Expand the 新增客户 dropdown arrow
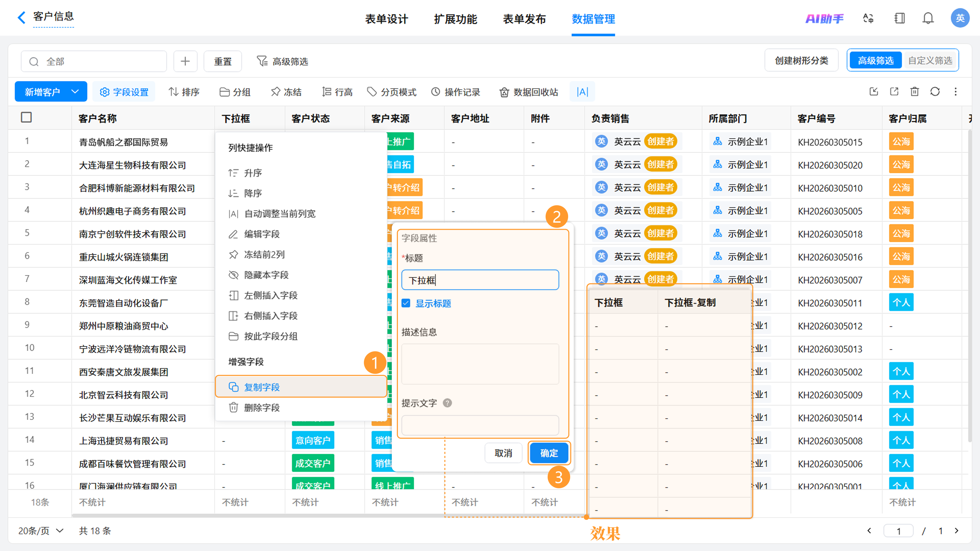 75,91
